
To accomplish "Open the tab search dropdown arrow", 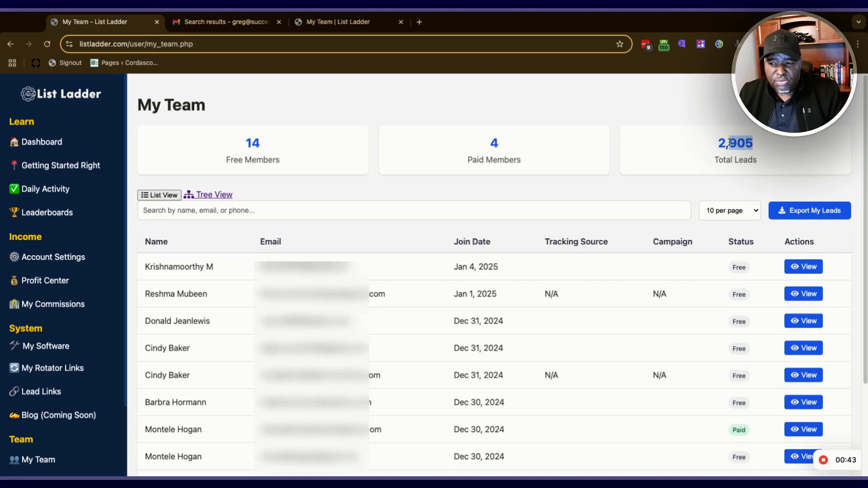I will point(858,22).
